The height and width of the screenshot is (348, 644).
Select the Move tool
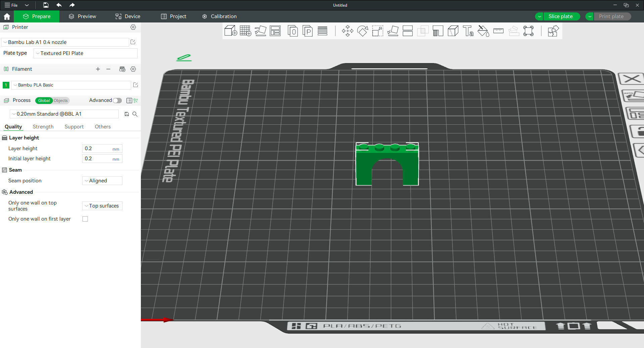(347, 31)
